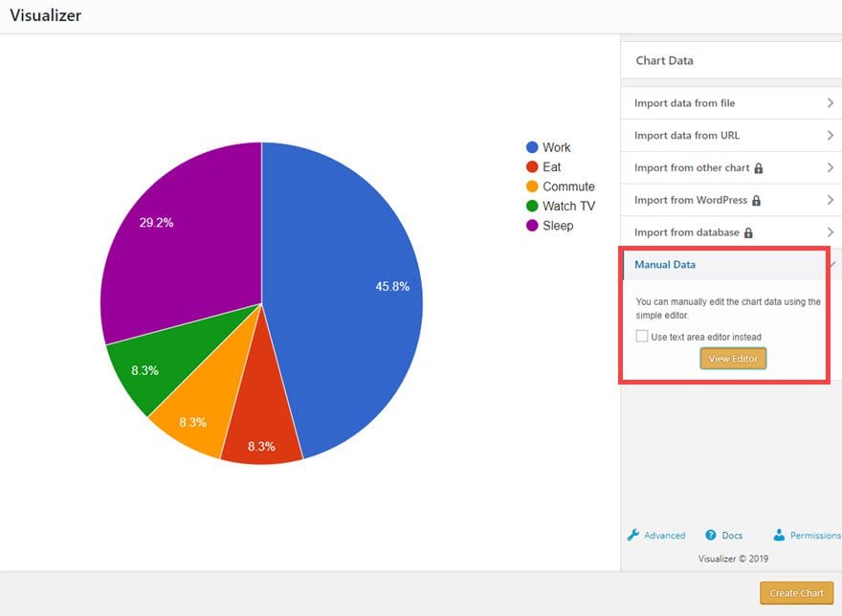Click the blue Work legend dot

pyautogui.click(x=532, y=147)
